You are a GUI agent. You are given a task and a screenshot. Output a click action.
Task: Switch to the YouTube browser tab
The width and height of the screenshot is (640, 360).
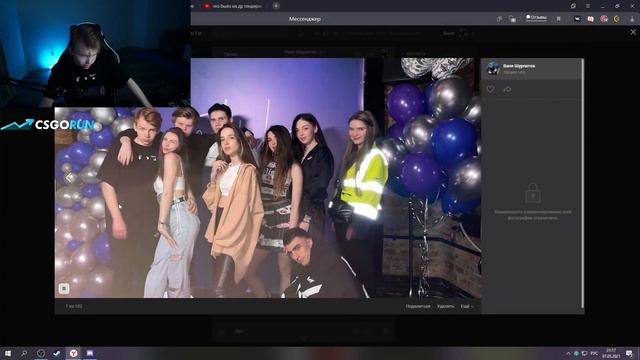pyautogui.click(x=233, y=6)
